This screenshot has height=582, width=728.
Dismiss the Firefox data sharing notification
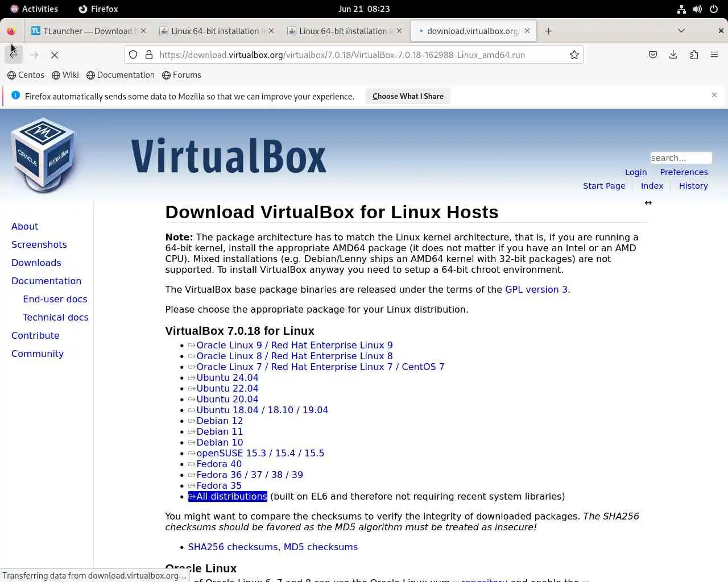coord(714,95)
